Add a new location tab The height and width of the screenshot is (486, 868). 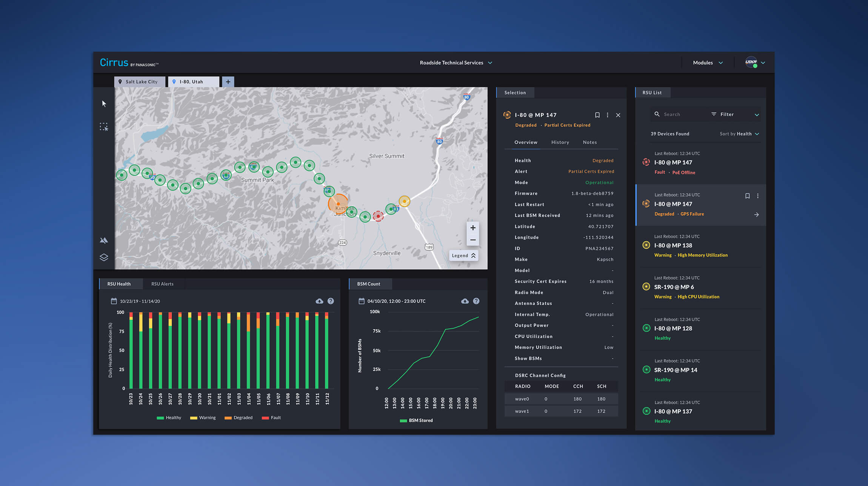(228, 82)
